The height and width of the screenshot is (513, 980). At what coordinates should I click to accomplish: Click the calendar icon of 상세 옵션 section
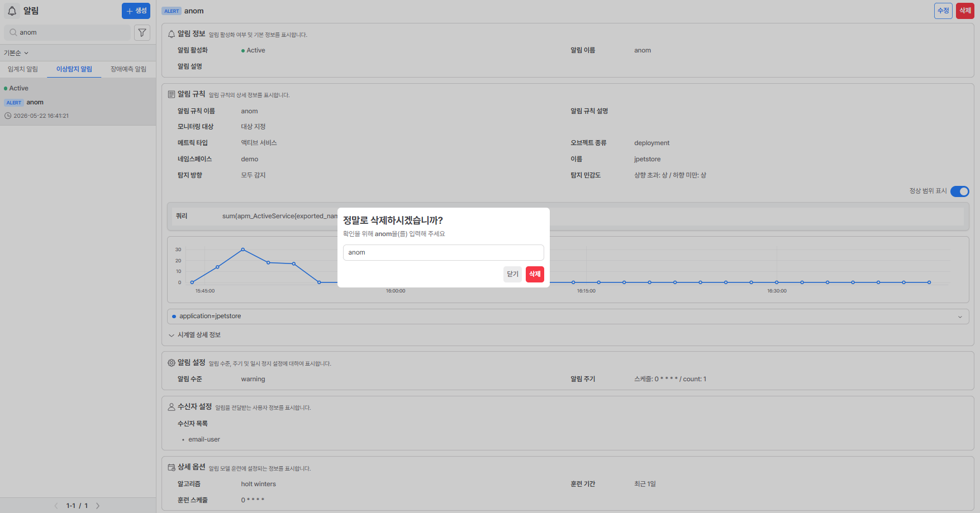coord(172,467)
